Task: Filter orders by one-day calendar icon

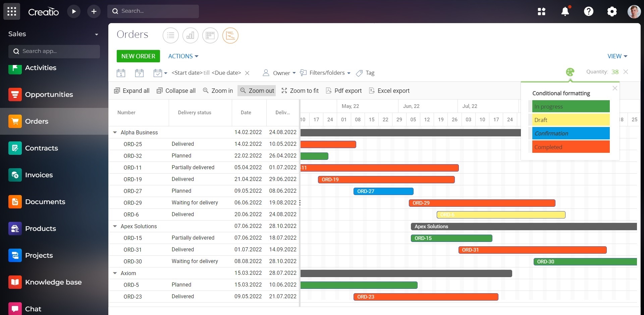Action: [121, 73]
